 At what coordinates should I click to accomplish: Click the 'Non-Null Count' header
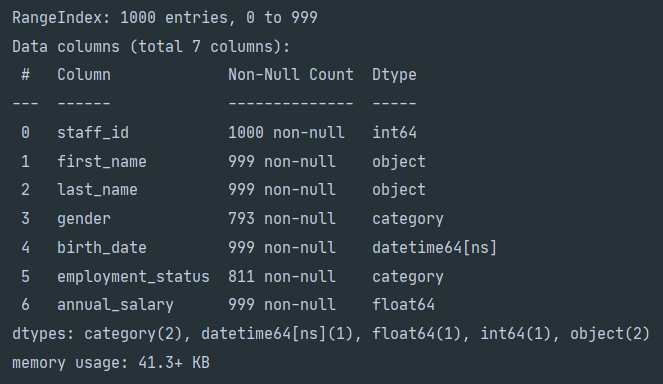(x=291, y=75)
